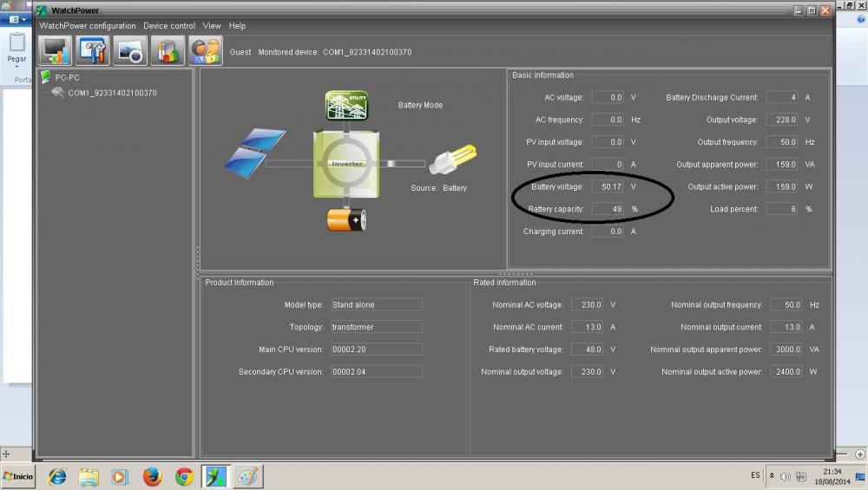Image resolution: width=868 pixels, height=490 pixels.
Task: Click the Output apparent power field
Action: (x=782, y=164)
